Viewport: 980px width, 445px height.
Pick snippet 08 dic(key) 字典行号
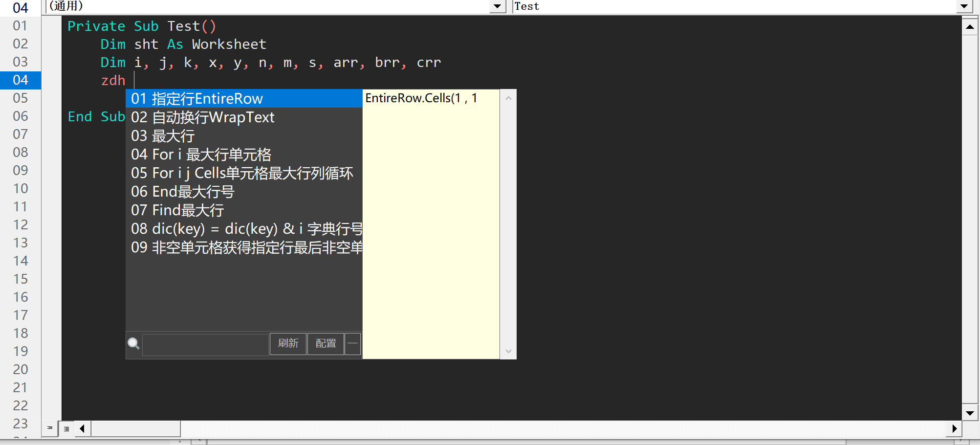click(244, 229)
